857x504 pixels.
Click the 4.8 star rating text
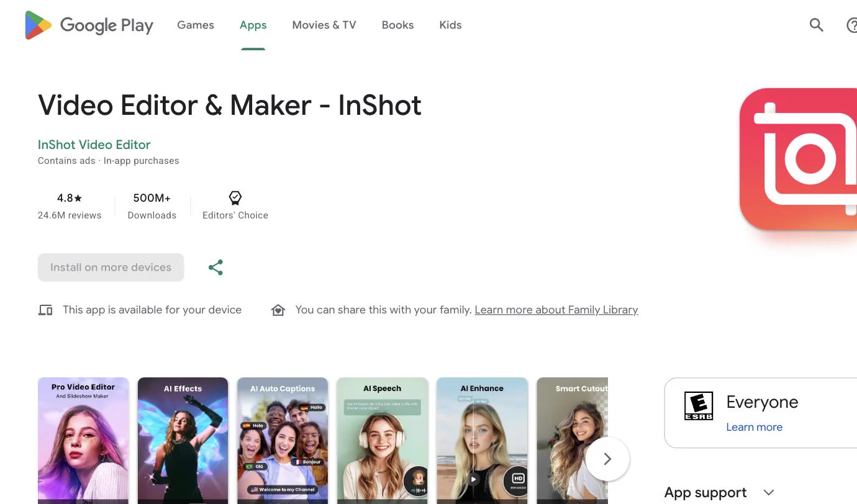pos(70,198)
